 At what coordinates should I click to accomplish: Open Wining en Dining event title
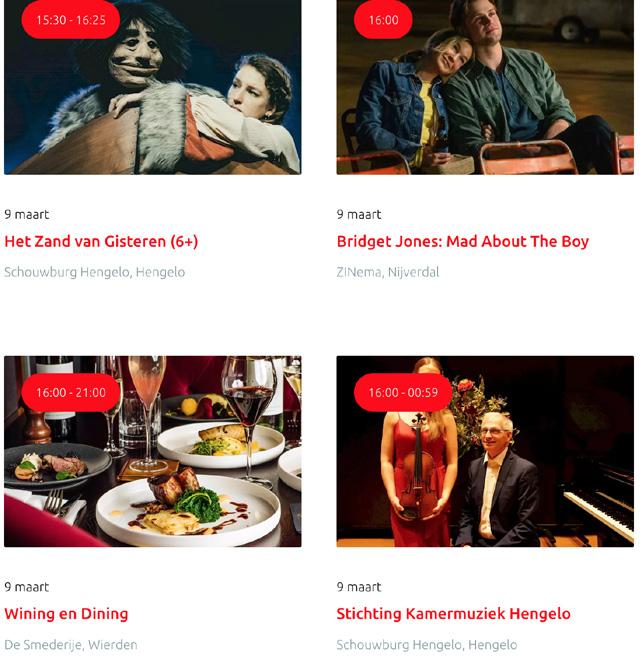66,614
